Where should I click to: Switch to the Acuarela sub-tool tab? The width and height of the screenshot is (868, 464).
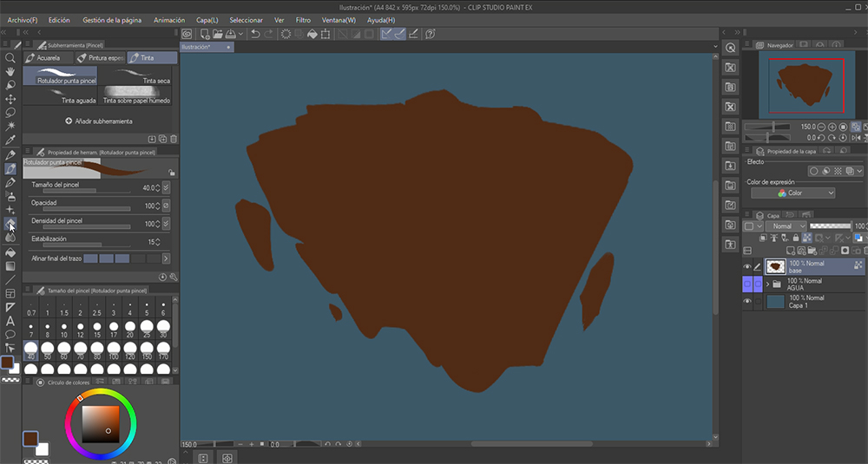coord(49,58)
